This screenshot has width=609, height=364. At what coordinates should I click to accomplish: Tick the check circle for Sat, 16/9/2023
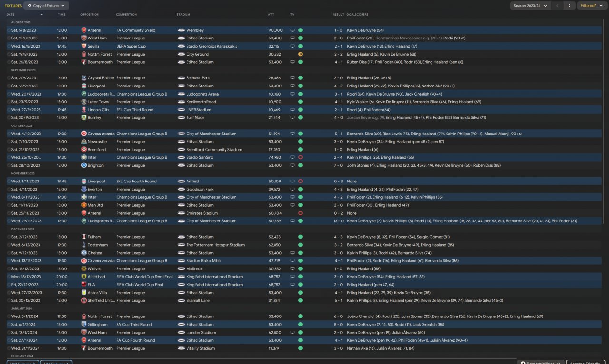click(x=9, y=86)
